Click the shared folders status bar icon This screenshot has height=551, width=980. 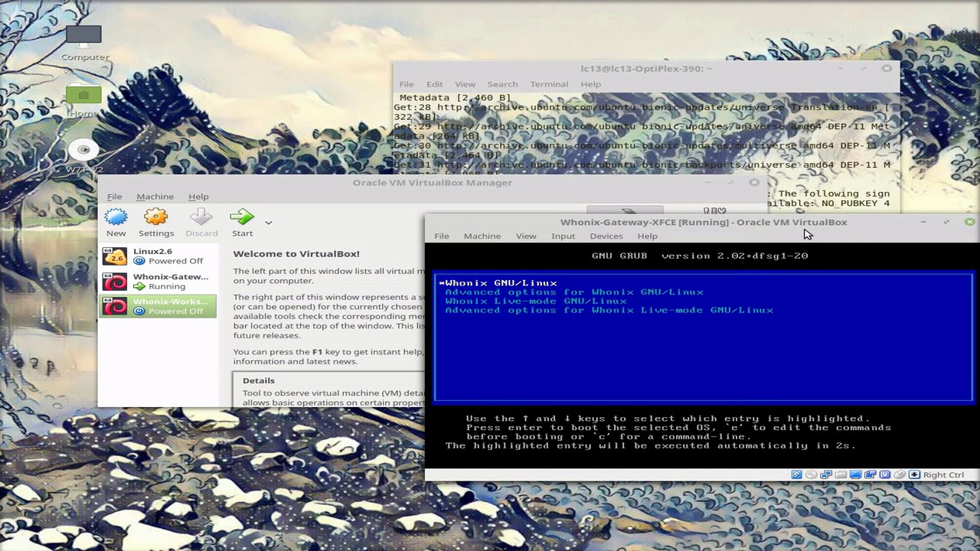841,474
